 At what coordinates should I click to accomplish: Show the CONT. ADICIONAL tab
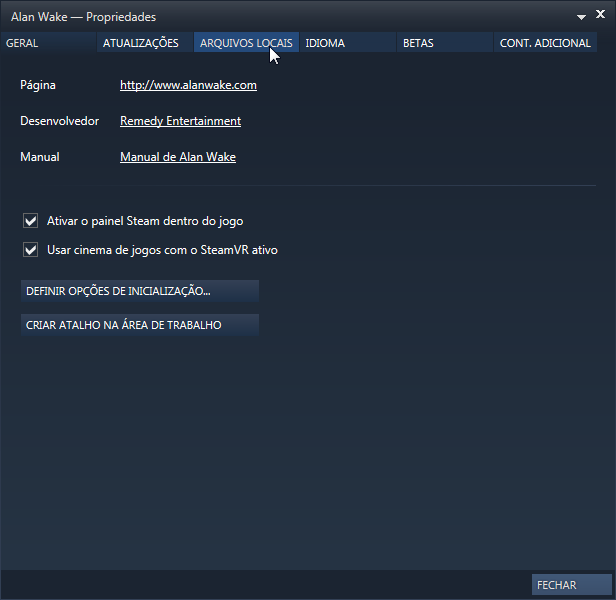545,42
